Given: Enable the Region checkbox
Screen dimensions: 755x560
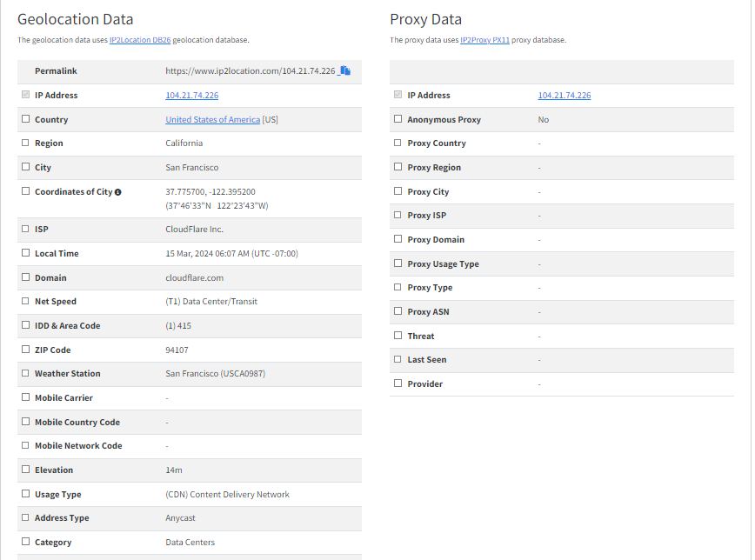Looking at the screenshot, I should click(x=25, y=143).
